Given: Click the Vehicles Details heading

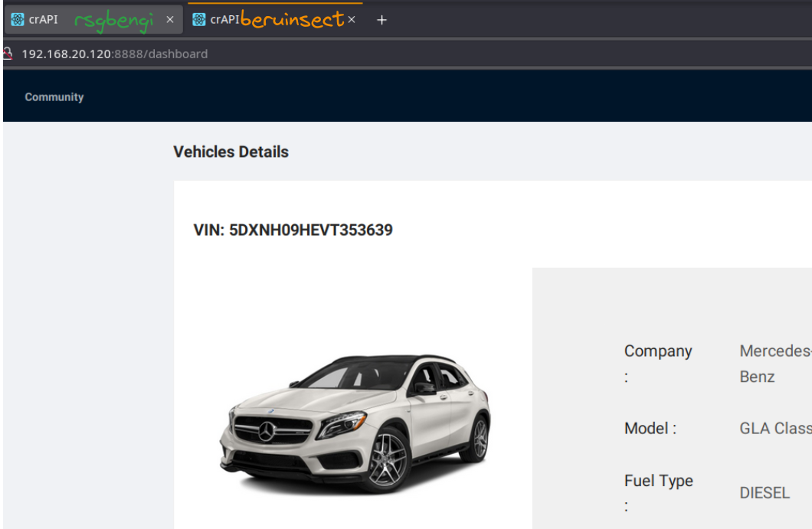Looking at the screenshot, I should tap(231, 152).
